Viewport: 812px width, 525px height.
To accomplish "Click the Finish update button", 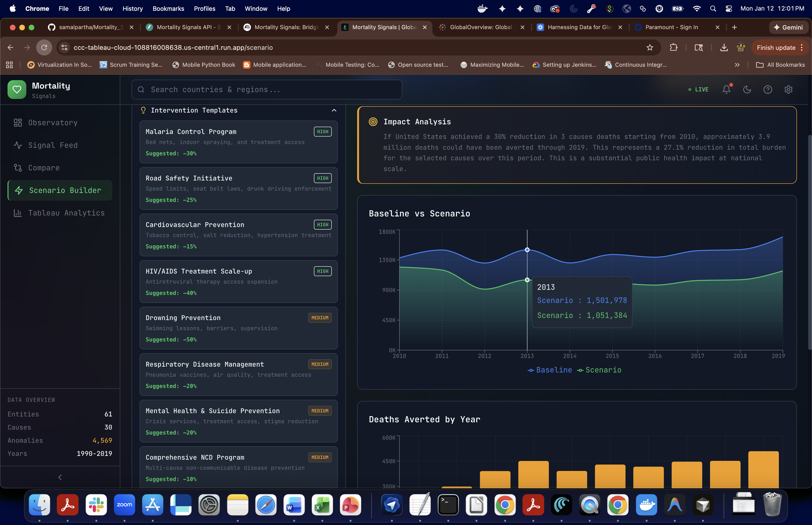I will 776,47.
